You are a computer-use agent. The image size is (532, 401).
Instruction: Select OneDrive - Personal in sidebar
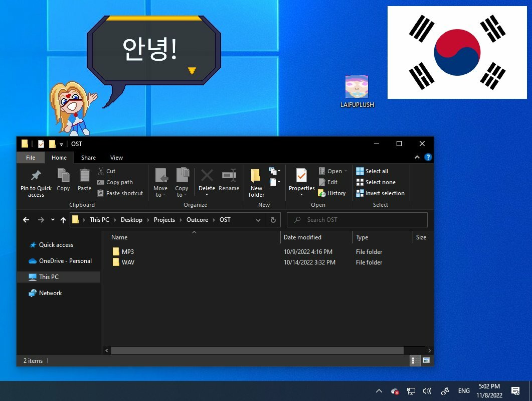[65, 261]
